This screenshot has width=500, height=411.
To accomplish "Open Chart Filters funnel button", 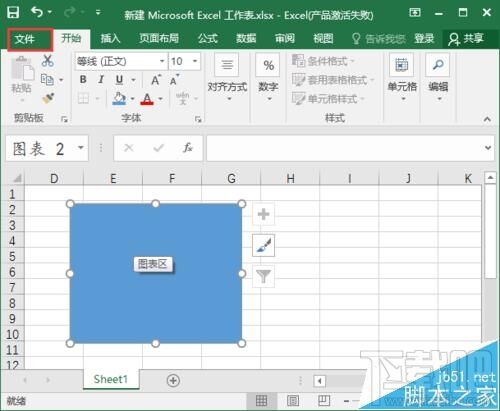I will pyautogui.click(x=263, y=276).
